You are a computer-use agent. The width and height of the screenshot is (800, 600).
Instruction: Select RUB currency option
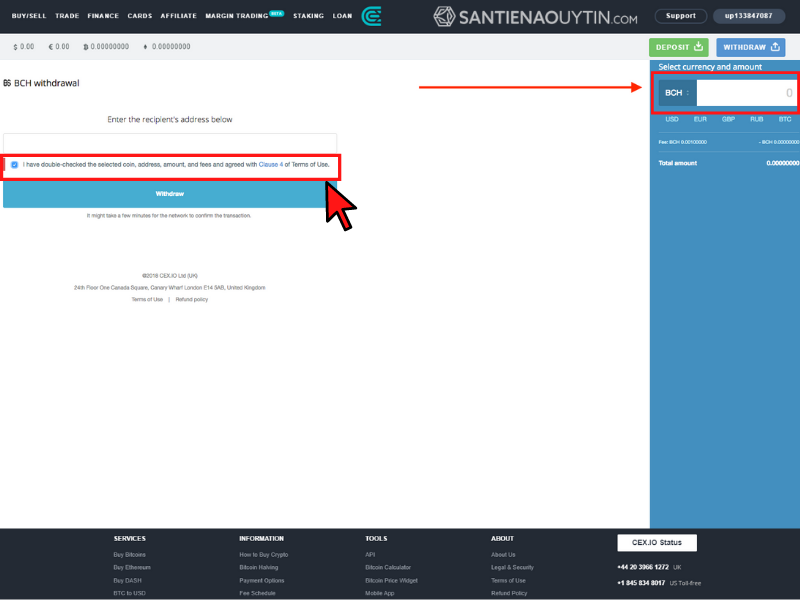(x=756, y=119)
